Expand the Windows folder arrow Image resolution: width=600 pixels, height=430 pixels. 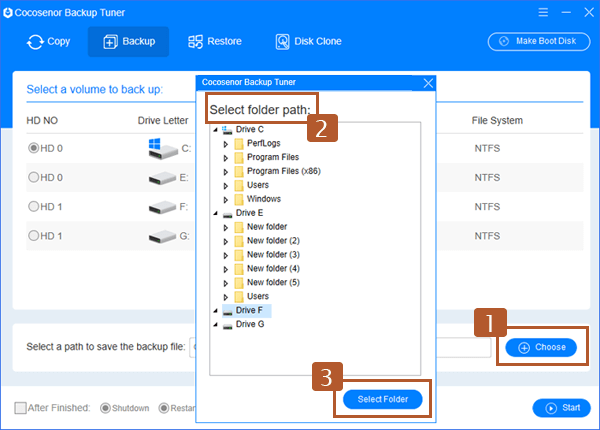[226, 199]
